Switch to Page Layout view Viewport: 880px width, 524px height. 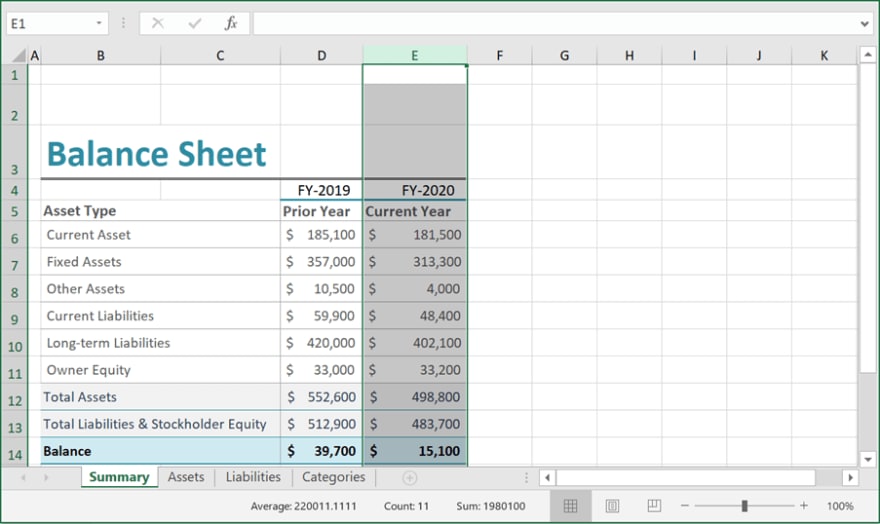pyautogui.click(x=612, y=505)
